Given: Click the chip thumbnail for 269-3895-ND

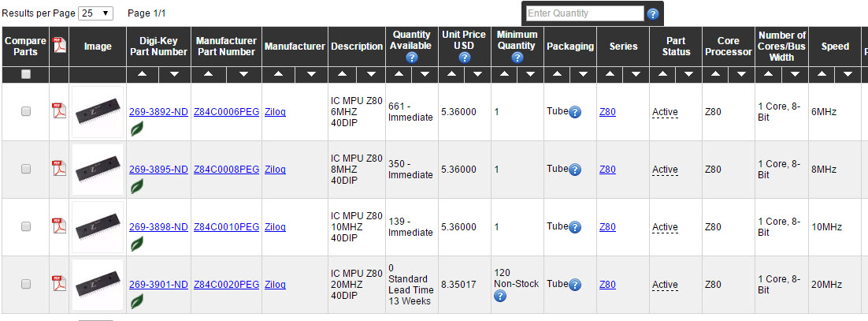Looking at the screenshot, I should [98, 170].
